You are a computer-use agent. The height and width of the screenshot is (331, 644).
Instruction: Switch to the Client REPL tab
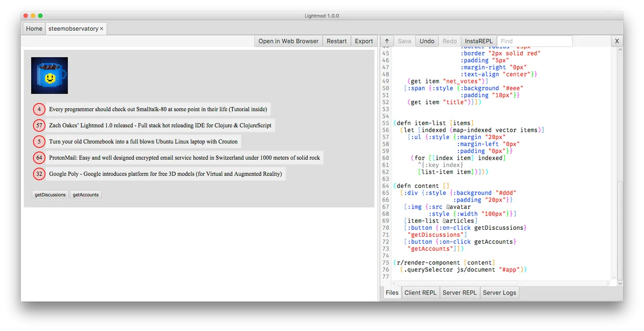click(x=420, y=292)
